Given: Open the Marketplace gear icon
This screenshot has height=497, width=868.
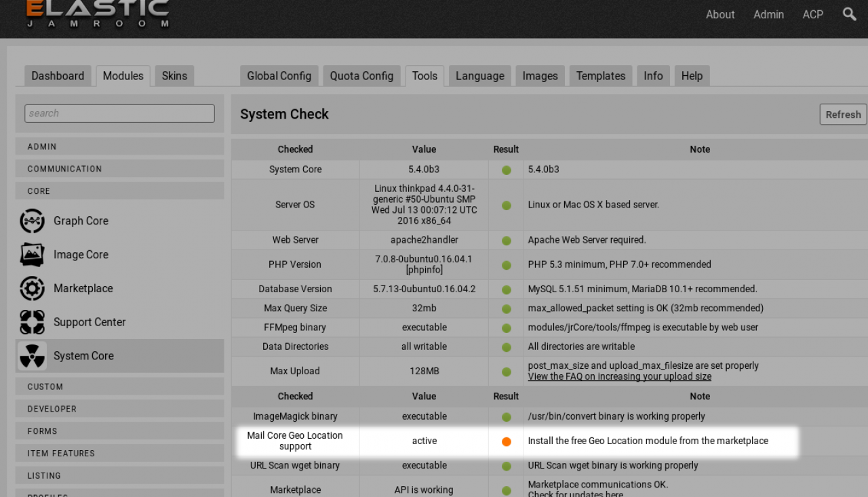Looking at the screenshot, I should [x=32, y=289].
